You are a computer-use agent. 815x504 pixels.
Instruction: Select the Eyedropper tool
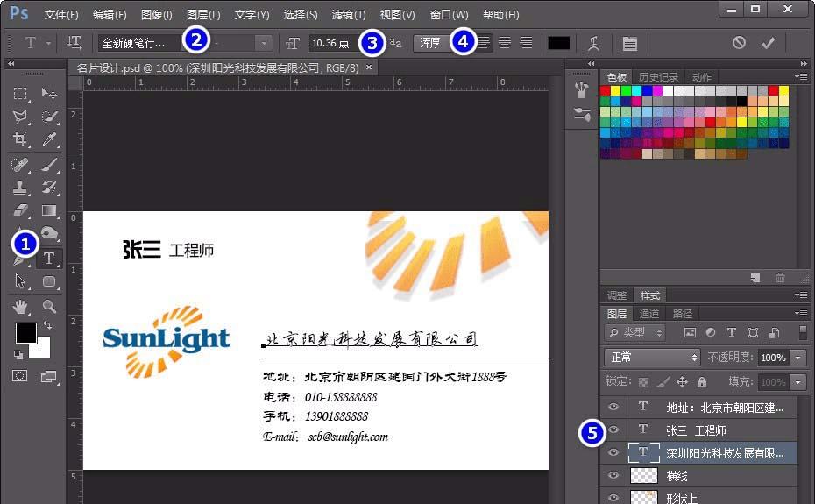[x=49, y=138]
